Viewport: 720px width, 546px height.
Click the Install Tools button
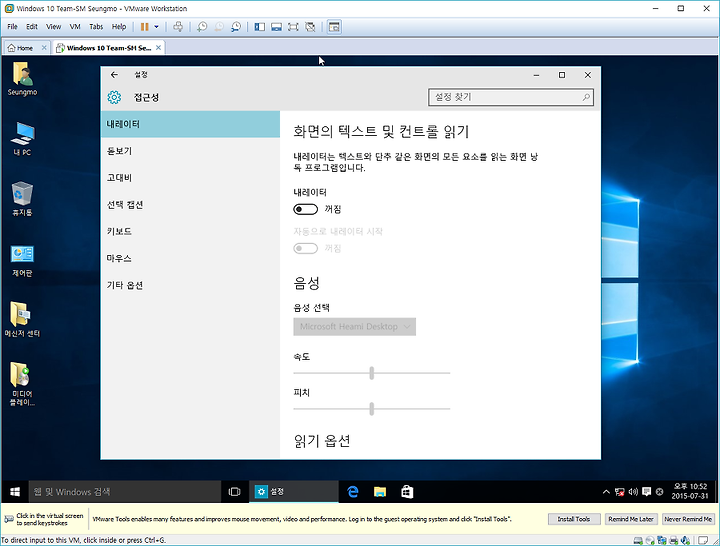click(x=574, y=519)
